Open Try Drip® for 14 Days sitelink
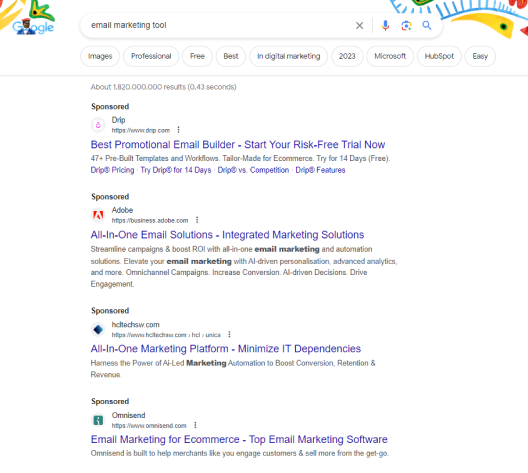Viewport: 528px width, 473px height. point(176,170)
